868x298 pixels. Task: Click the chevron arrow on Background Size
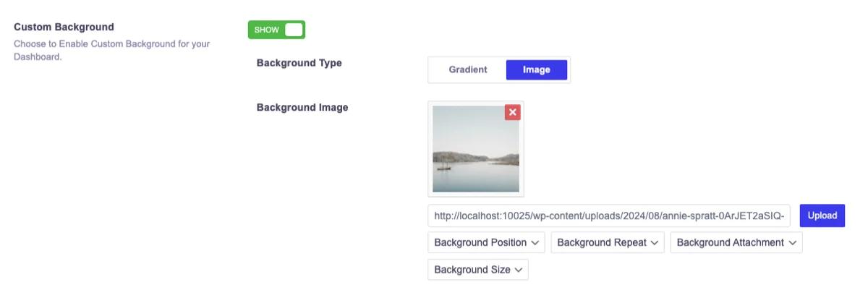tap(518, 270)
